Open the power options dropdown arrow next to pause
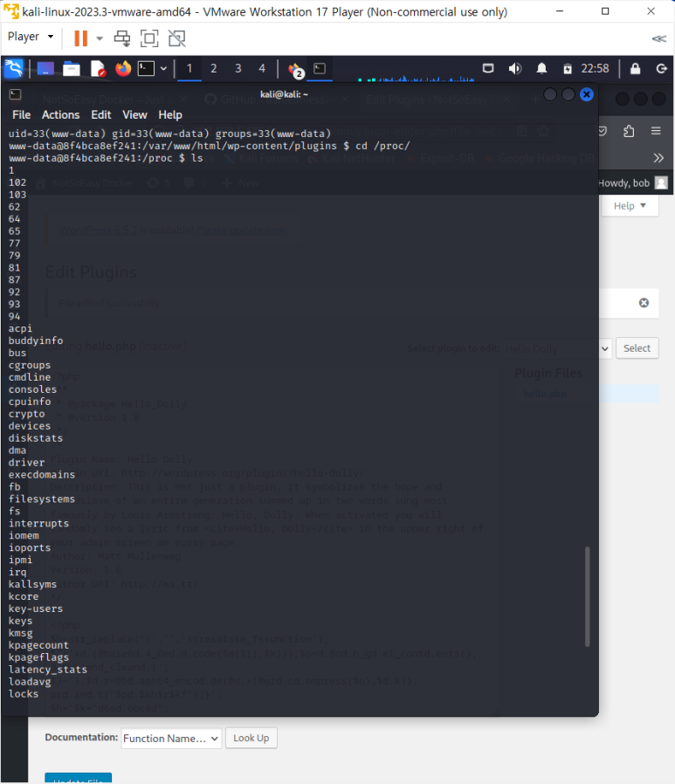 coord(100,38)
